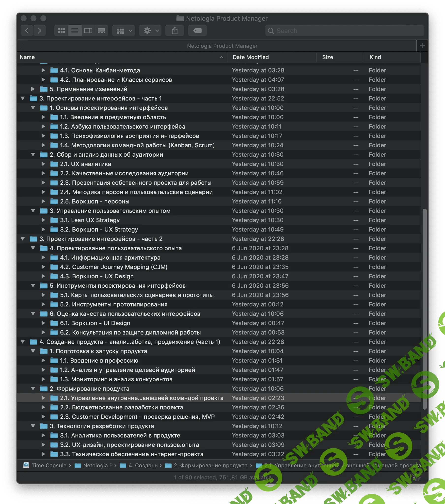Switch to icon view
The width and height of the screenshot is (445, 504).
[61, 31]
